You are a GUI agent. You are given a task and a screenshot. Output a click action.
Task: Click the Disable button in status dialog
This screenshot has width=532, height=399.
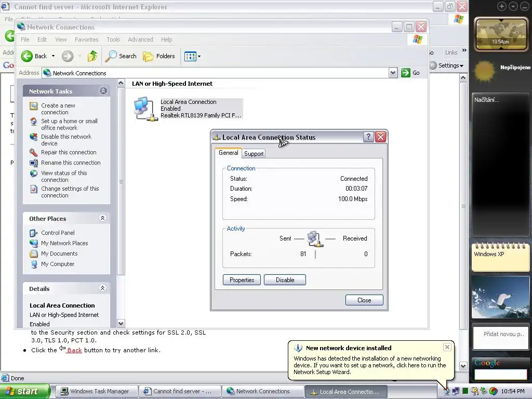285,280
